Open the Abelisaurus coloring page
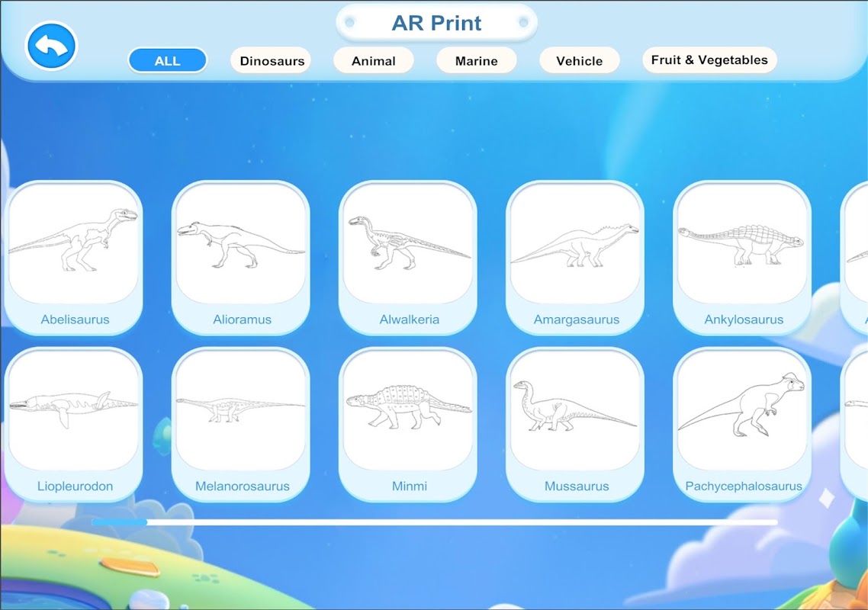The height and width of the screenshot is (610, 868). pos(74,258)
